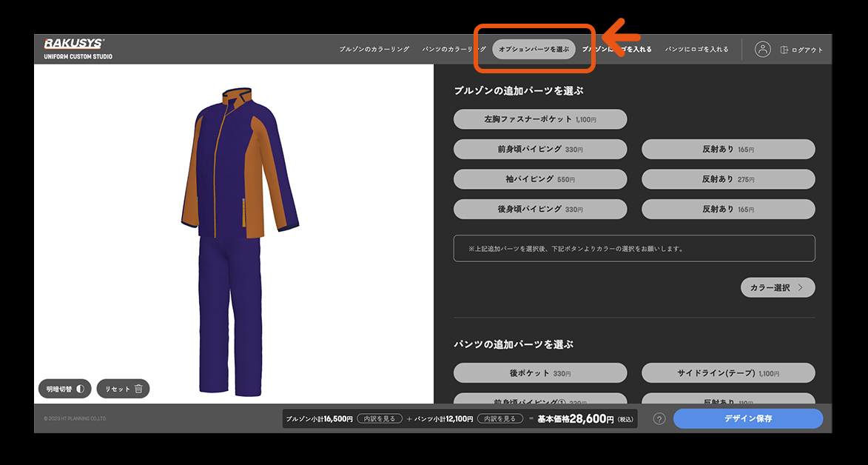Screen dimensions: 868x465
Task: Open the パンツにロゴを入れる tab
Action: point(696,50)
